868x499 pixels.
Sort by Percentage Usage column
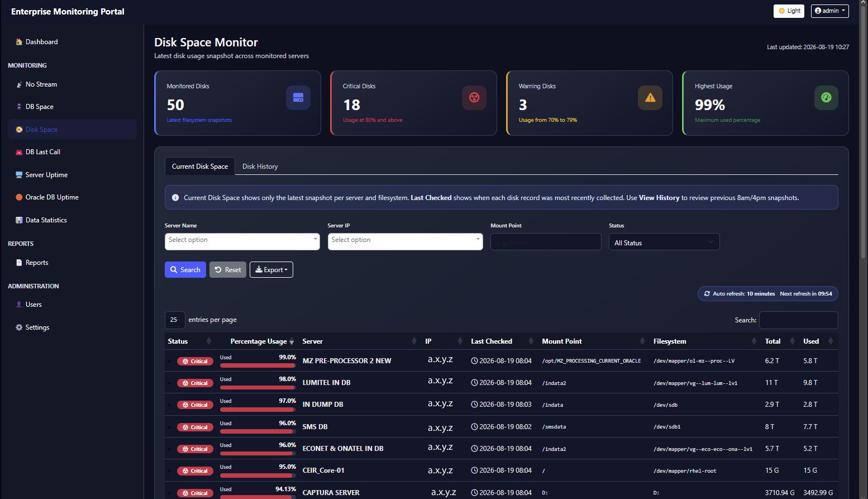point(259,341)
